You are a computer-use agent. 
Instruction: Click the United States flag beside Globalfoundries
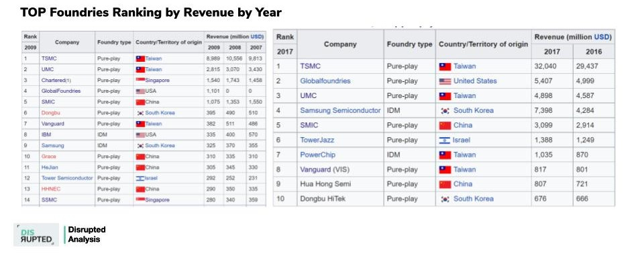[445, 81]
